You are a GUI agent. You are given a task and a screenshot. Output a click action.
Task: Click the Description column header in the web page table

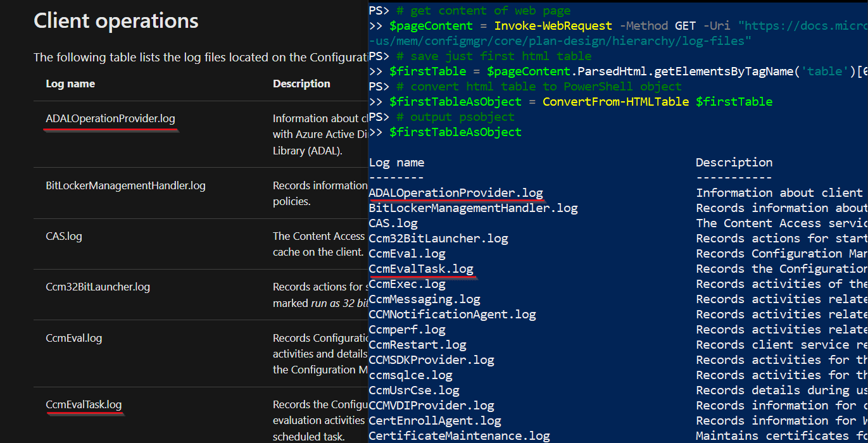coord(301,84)
